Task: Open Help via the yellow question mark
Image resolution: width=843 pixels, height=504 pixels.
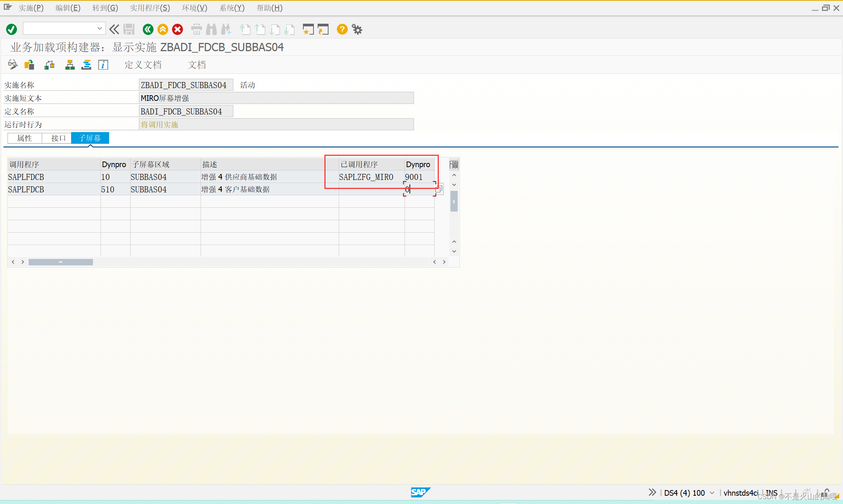Action: [x=342, y=29]
